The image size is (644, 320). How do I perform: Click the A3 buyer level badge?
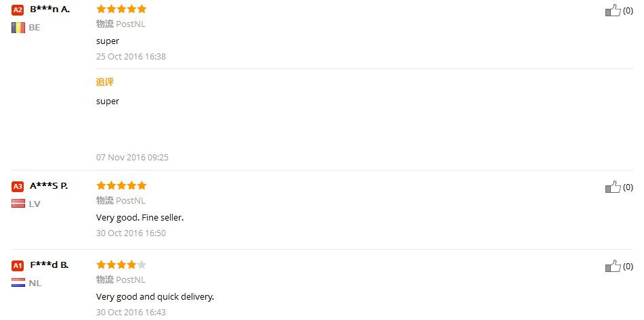click(18, 187)
